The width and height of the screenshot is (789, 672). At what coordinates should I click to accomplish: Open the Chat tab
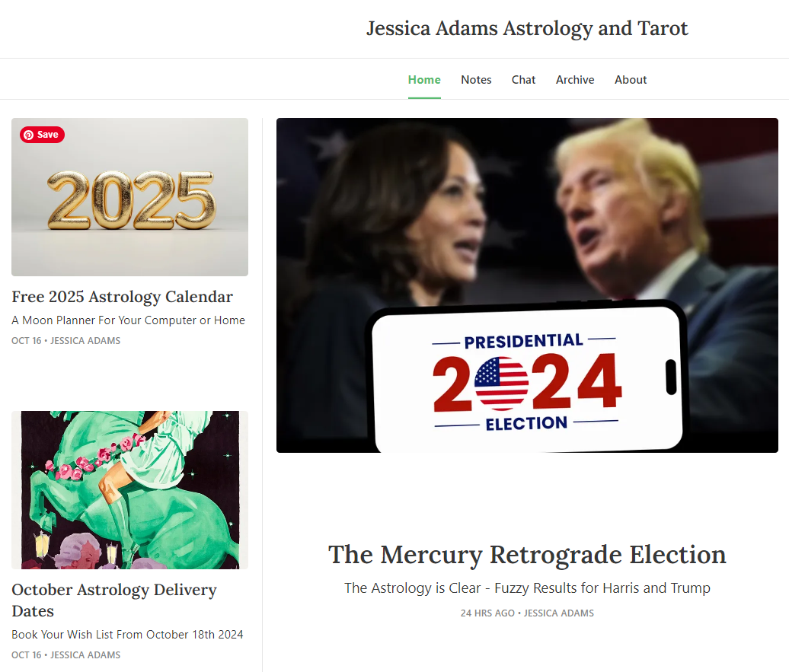coord(523,79)
